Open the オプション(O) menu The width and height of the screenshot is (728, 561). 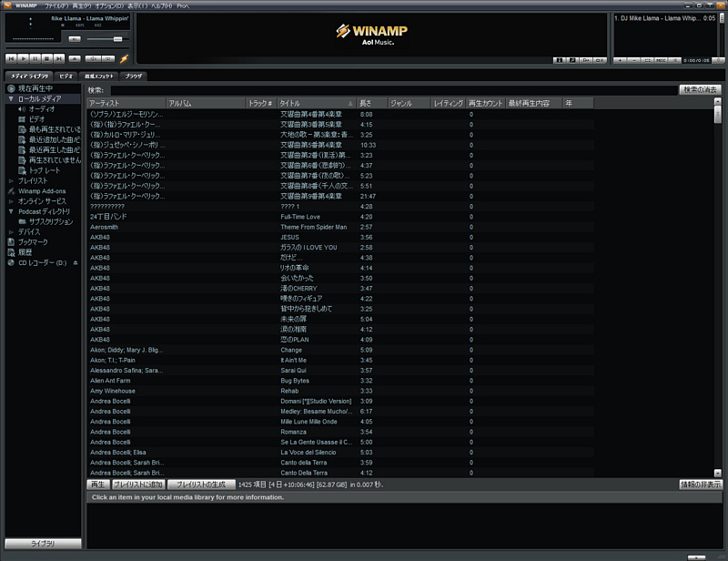(109, 5)
